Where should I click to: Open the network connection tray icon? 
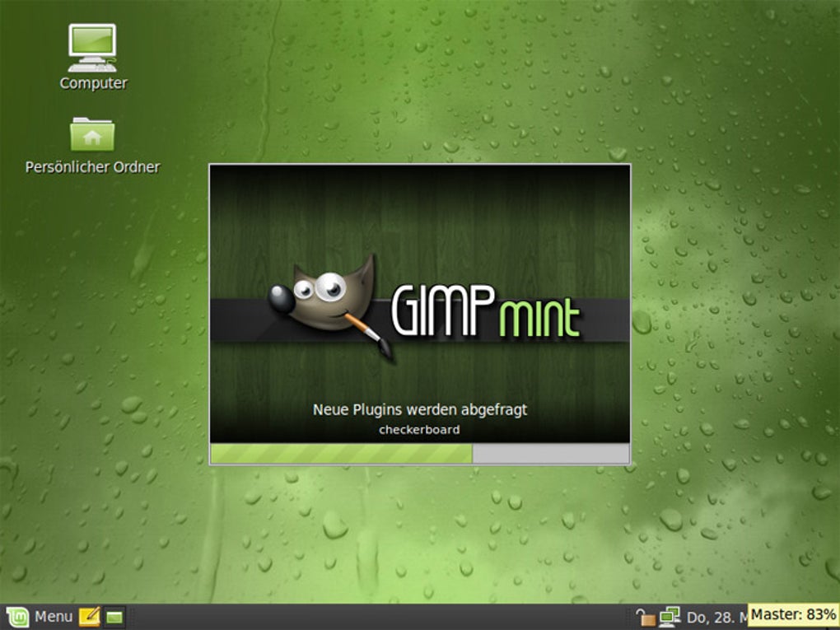tap(669, 617)
